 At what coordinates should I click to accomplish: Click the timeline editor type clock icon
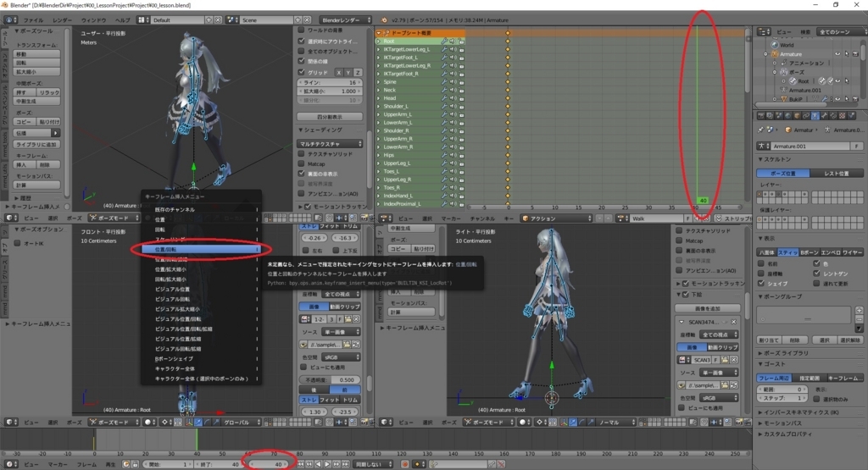pyautogui.click(x=9, y=464)
